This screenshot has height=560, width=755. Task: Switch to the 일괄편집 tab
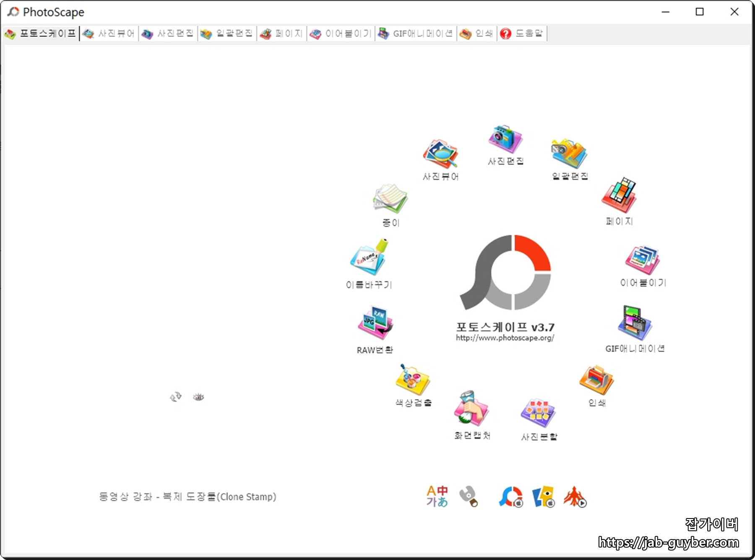[227, 34]
